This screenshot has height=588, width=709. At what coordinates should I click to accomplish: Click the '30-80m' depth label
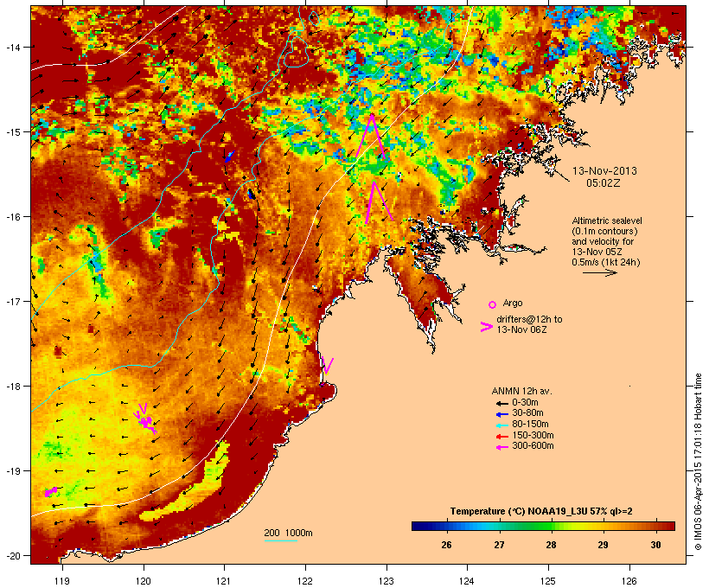527,413
